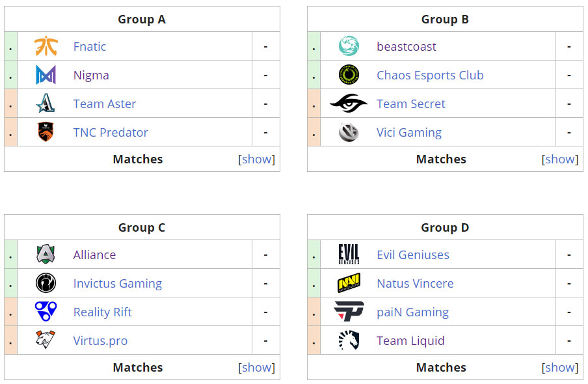Open the Reality Rift team page
588x384 pixels.
[x=102, y=312]
